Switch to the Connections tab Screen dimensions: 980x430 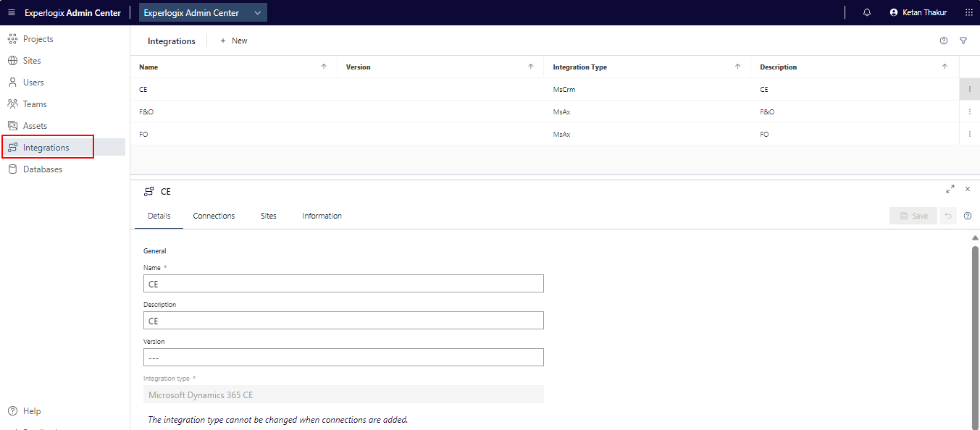tap(214, 216)
